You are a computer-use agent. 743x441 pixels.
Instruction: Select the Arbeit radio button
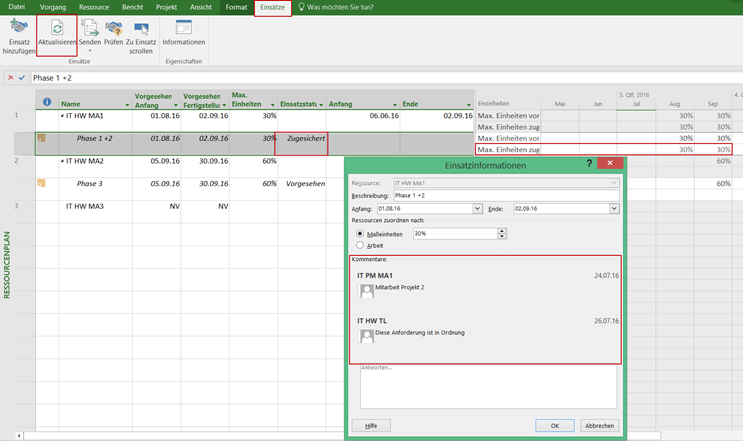(360, 245)
